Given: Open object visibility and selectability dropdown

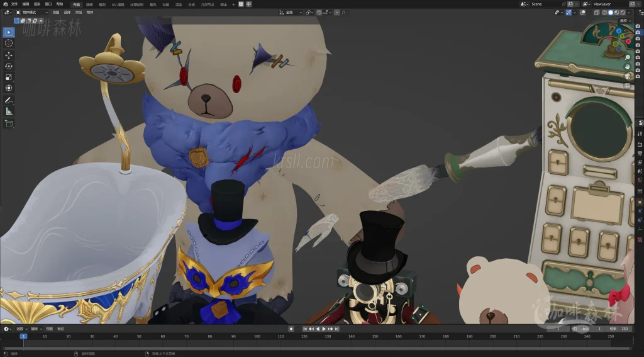Looking at the screenshot, I should tap(559, 13).
